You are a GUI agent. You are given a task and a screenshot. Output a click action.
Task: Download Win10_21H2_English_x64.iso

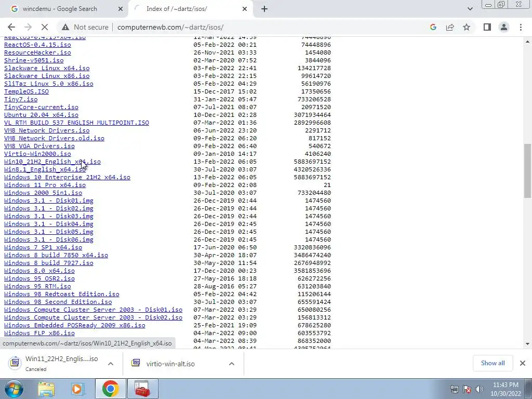[x=52, y=162]
